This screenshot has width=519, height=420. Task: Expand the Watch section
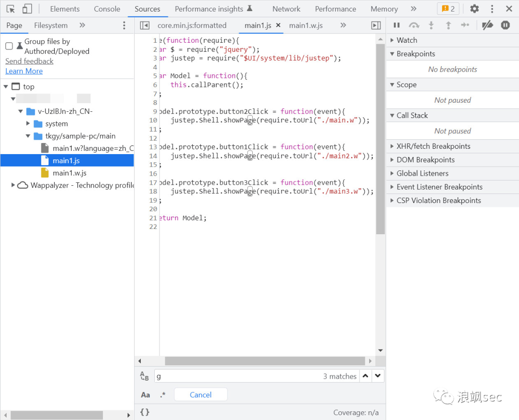(453, 40)
